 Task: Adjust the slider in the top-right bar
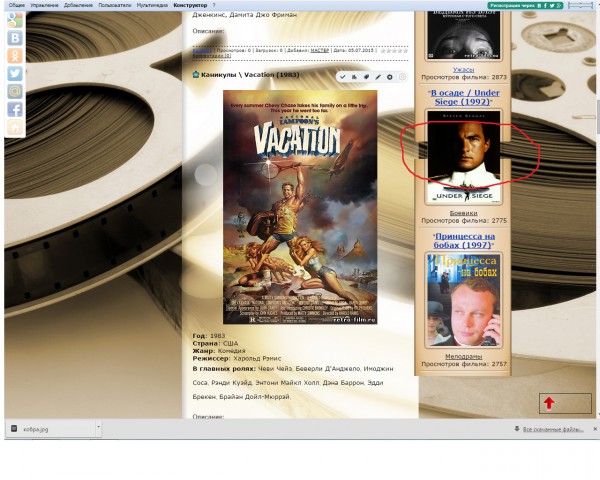tap(580, 5)
